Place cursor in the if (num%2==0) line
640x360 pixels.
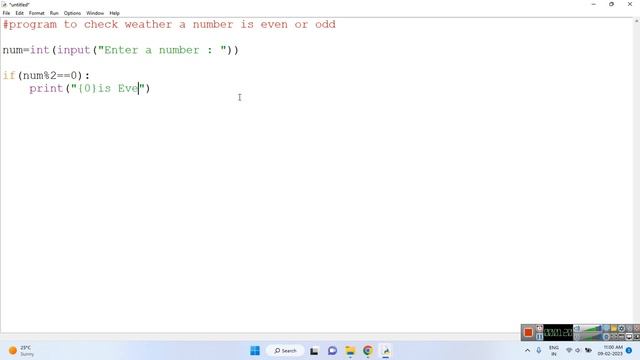(x=46, y=76)
